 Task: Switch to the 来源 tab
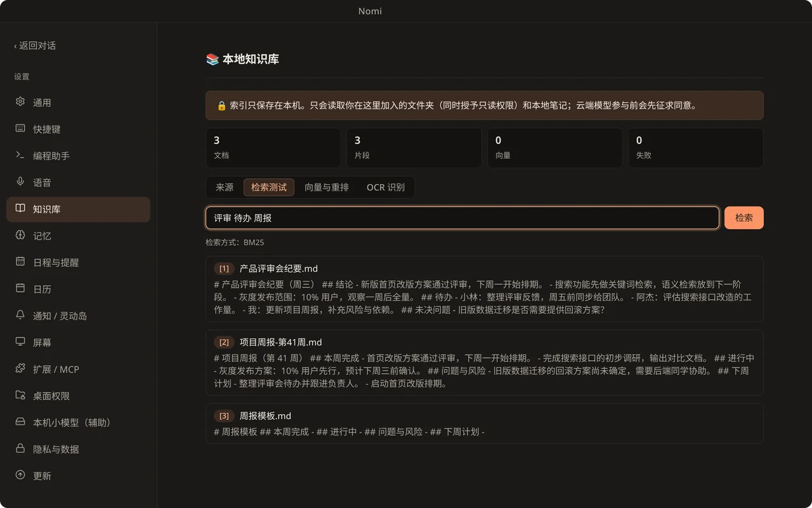click(225, 187)
